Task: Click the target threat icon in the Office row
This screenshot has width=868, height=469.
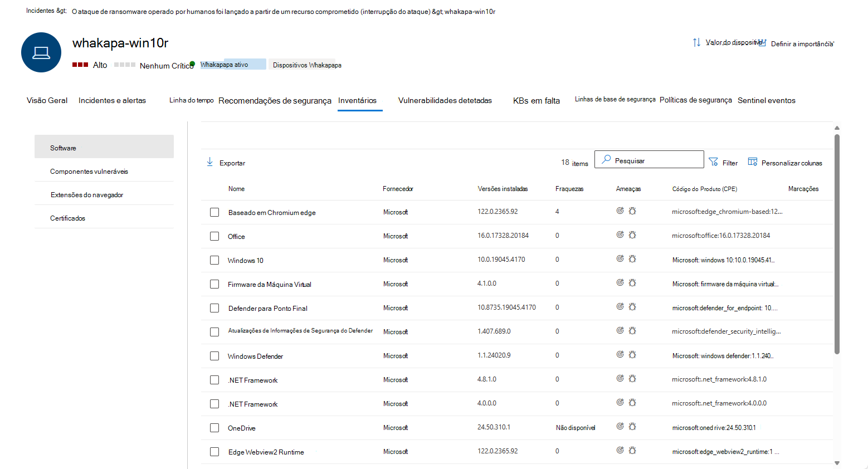Action: (x=620, y=235)
